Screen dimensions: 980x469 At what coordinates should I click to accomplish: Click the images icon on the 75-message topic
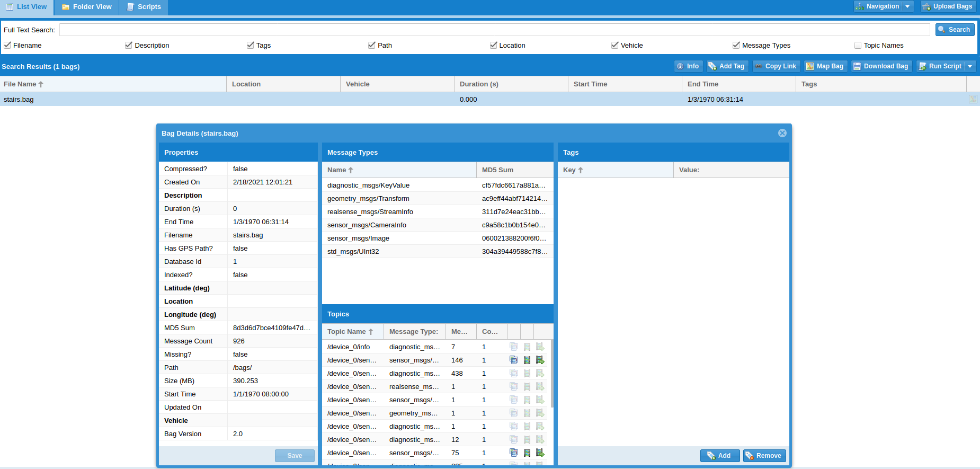514,453
